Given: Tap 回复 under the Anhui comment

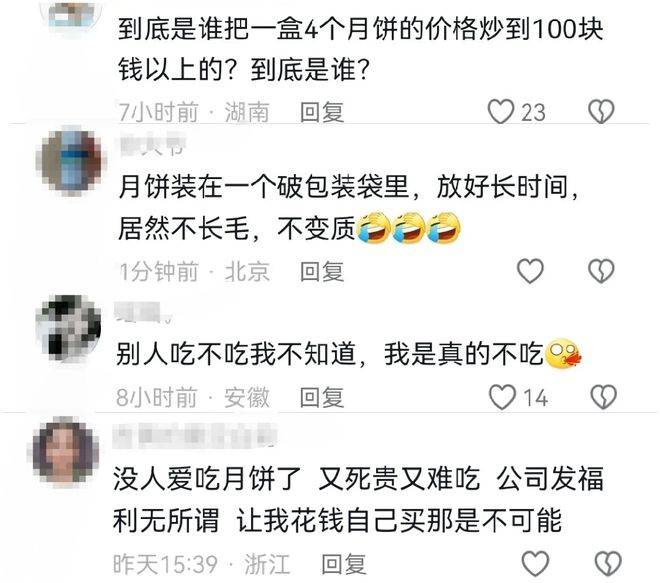Looking at the screenshot, I should pyautogui.click(x=322, y=397).
